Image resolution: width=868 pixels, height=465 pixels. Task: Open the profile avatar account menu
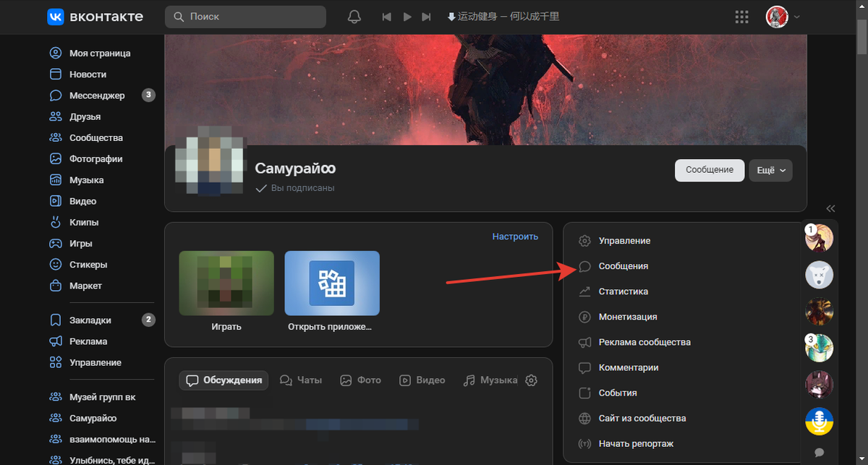[783, 17]
